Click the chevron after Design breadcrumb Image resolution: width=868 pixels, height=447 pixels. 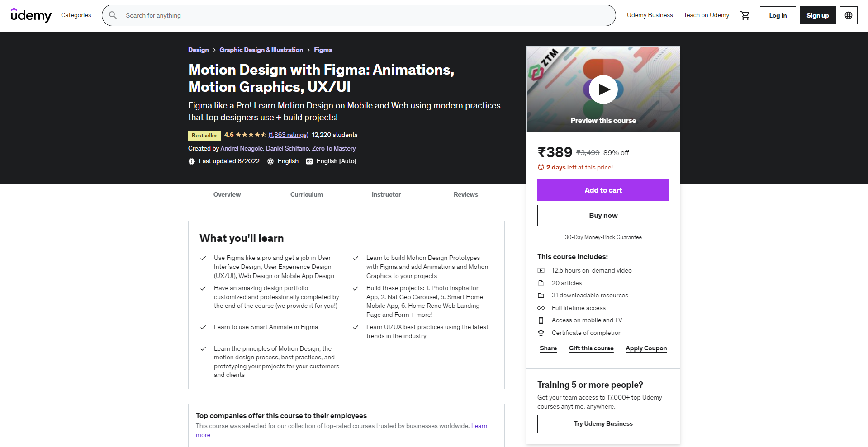click(x=214, y=50)
